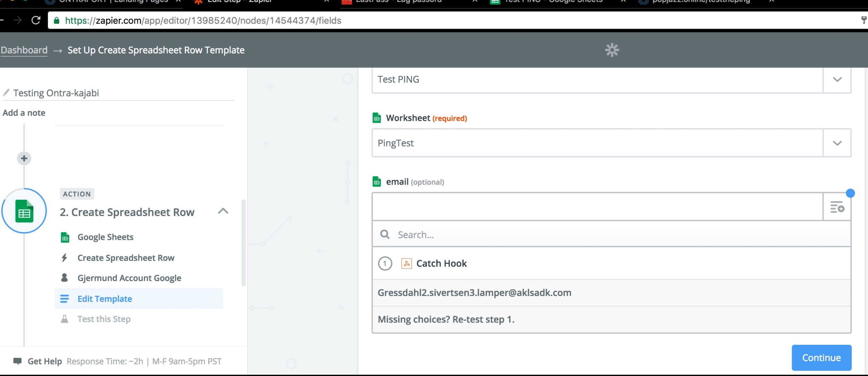Viewport: 868px width, 376px height.
Task: Open the Test this Step item
Action: tap(104, 319)
